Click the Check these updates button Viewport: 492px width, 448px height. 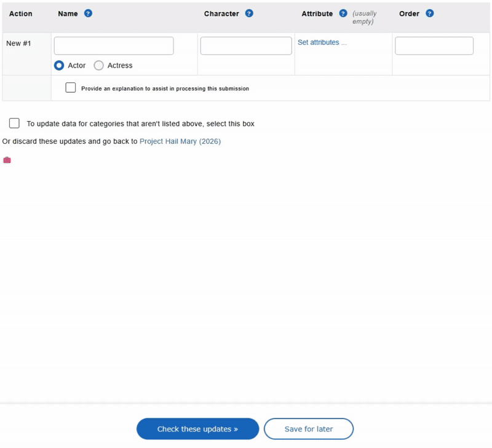point(197,428)
